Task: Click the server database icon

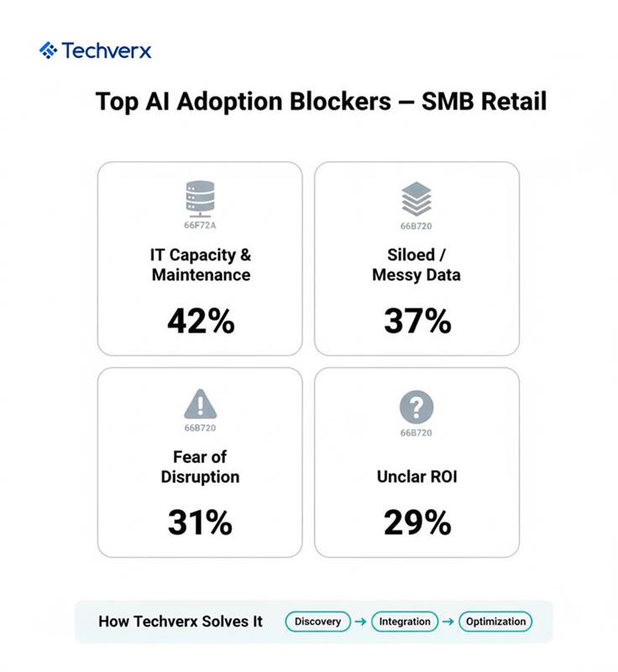Action: tap(200, 200)
